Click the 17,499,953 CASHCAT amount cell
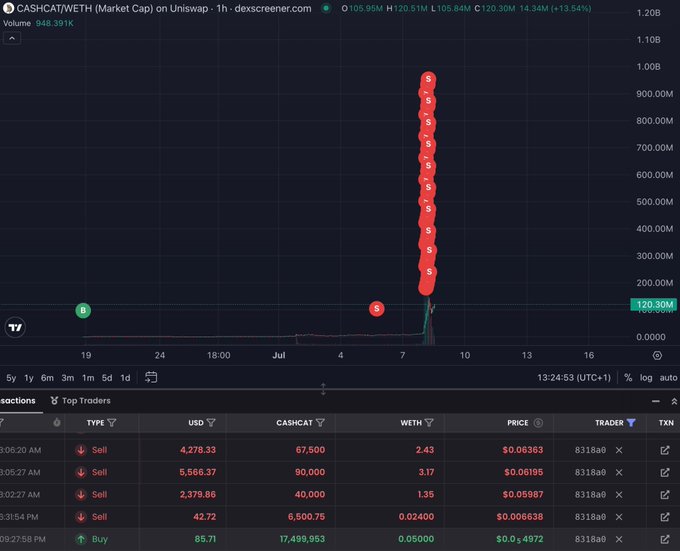680x551 pixels. tap(302, 539)
